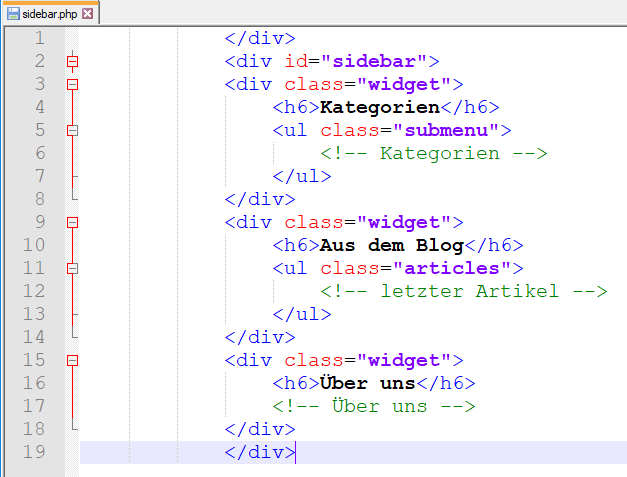
Task: Click the closing </div> on line 18
Action: (x=260, y=429)
